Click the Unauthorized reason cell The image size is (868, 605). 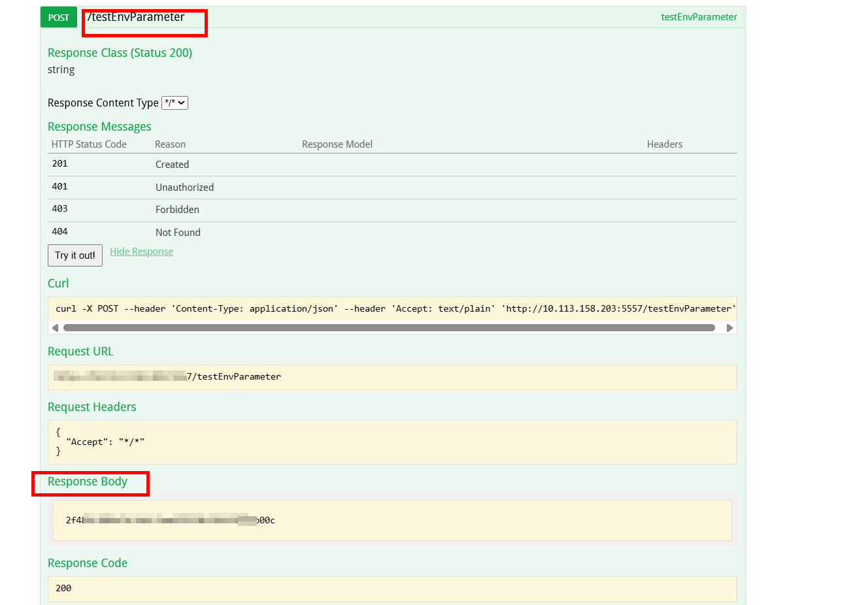point(184,188)
